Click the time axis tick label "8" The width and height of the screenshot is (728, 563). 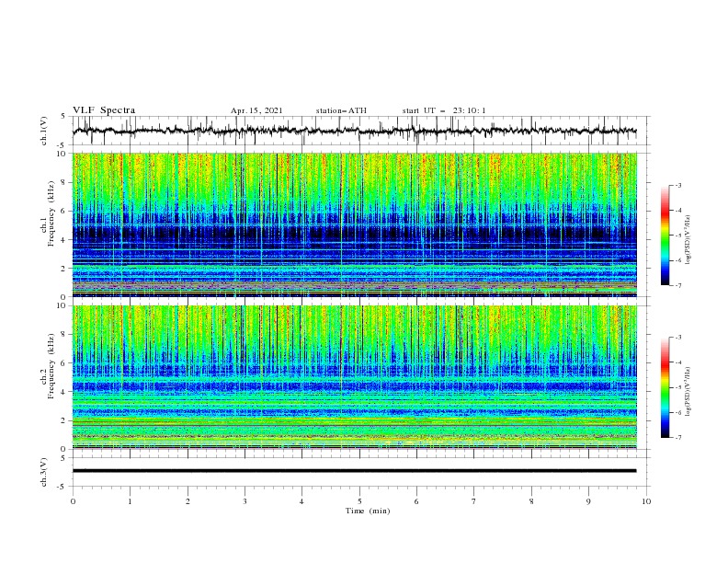[x=531, y=501]
